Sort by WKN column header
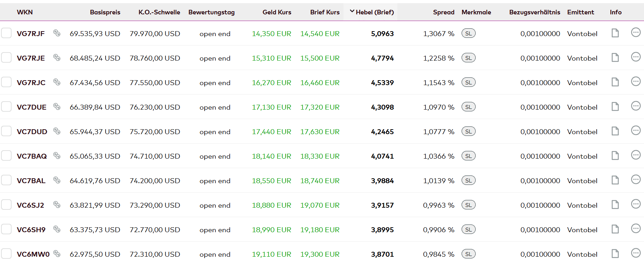The height and width of the screenshot is (263, 644). pos(25,12)
